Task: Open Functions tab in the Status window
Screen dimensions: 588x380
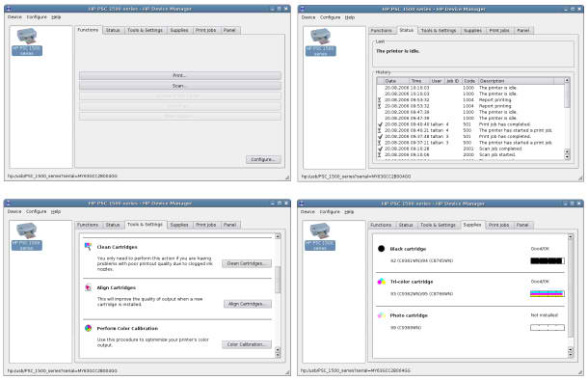Action: tap(381, 31)
